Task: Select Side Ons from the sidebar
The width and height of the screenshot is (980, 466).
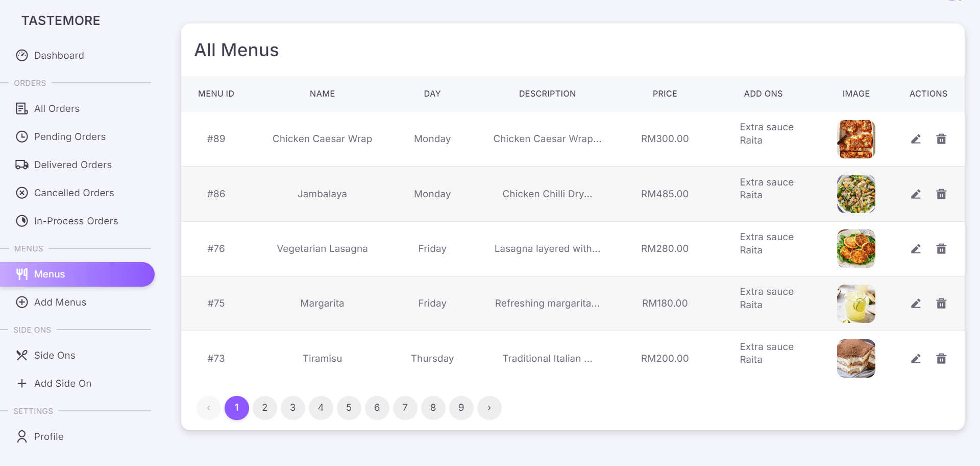Action: tap(55, 355)
